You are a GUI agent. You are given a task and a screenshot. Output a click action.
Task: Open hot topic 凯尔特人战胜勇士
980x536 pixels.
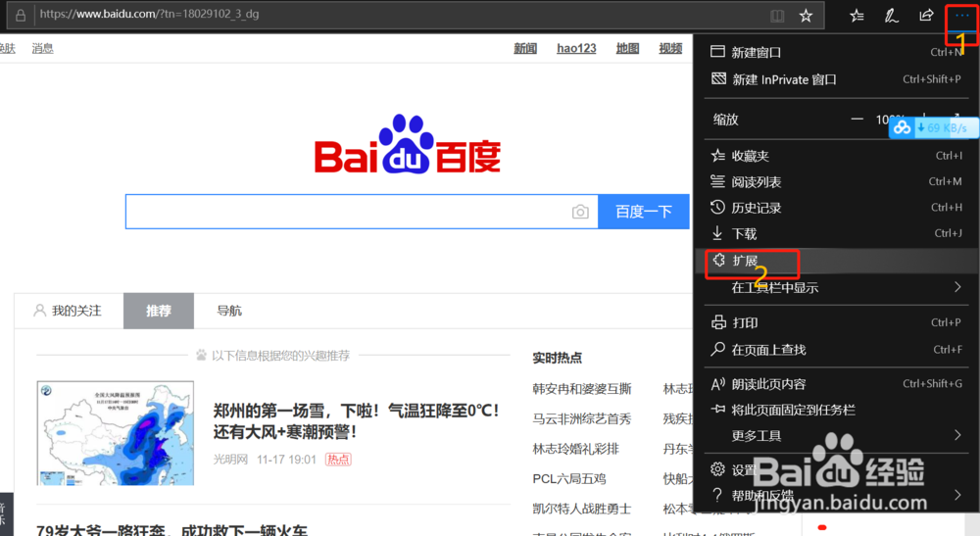(582, 510)
